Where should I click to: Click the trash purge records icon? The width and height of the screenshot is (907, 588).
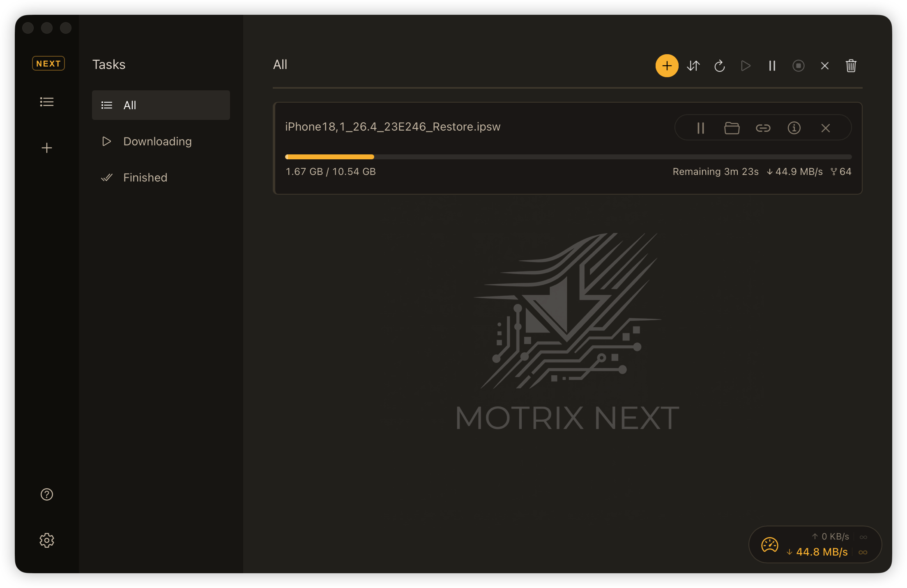click(x=851, y=66)
